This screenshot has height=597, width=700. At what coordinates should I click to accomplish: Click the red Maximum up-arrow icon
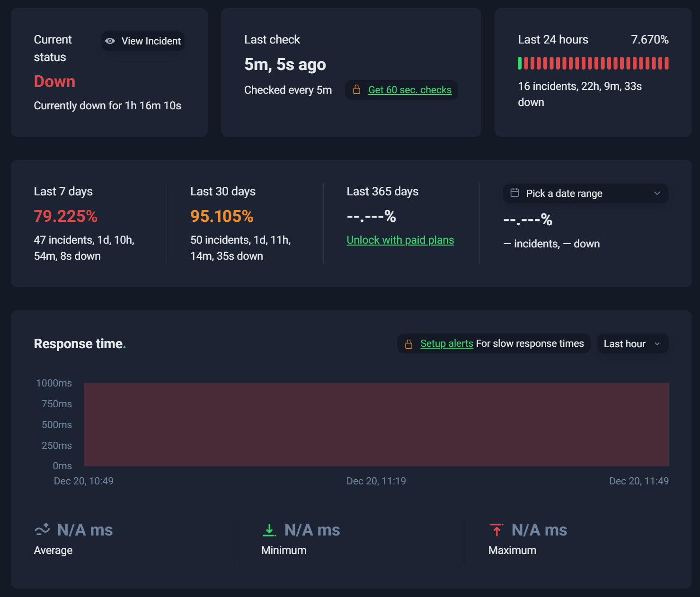pyautogui.click(x=496, y=530)
